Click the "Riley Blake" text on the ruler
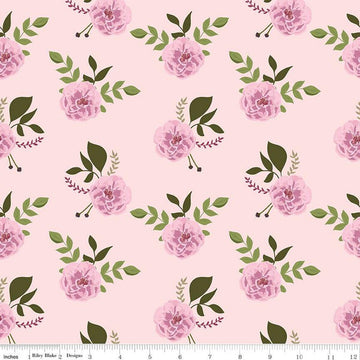The image size is (360, 360). 44,356
